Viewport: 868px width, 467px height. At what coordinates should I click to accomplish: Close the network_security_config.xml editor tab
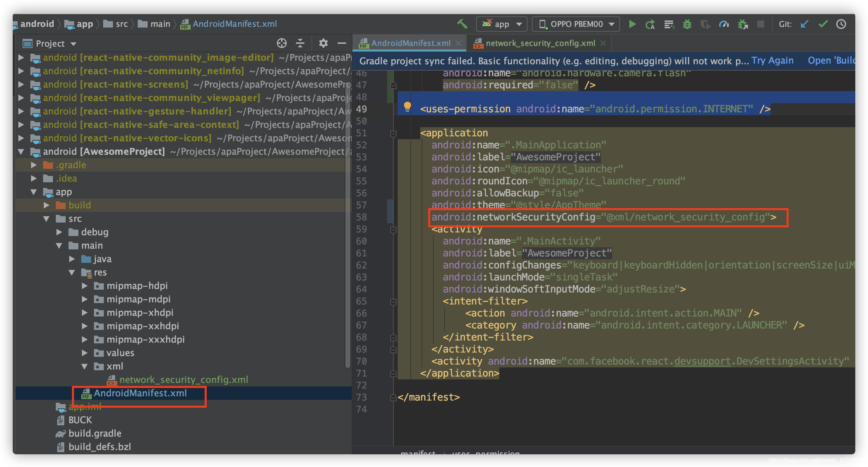point(603,43)
